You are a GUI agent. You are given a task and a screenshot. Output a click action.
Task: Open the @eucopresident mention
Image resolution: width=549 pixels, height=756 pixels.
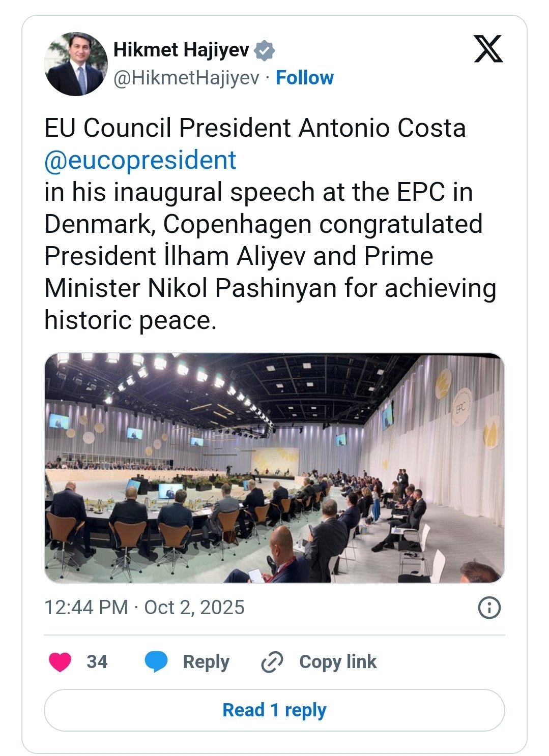click(140, 160)
